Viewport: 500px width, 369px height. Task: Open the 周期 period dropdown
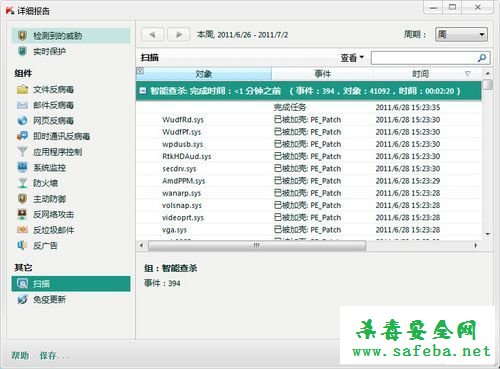point(461,34)
